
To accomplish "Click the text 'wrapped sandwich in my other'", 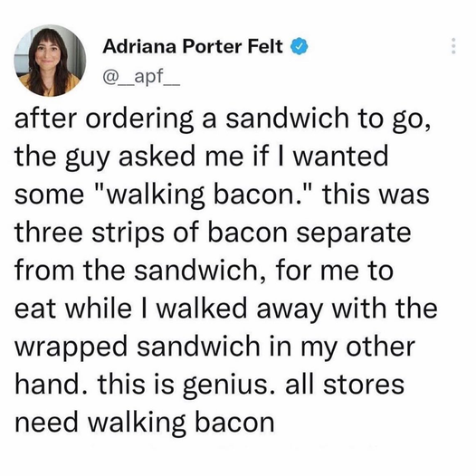I will point(215,347).
